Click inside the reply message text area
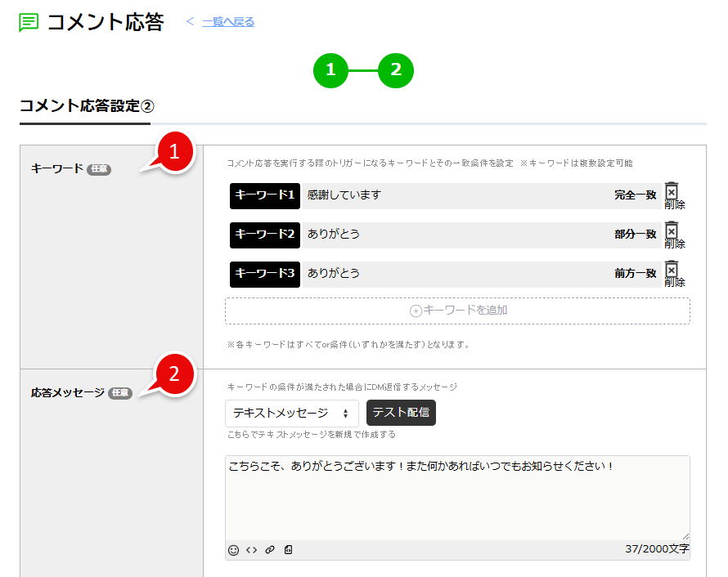728x577 pixels. [x=458, y=490]
